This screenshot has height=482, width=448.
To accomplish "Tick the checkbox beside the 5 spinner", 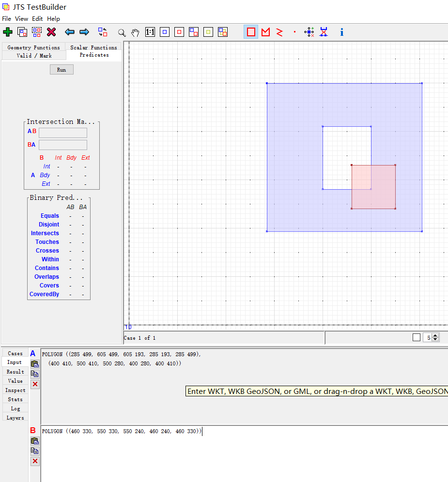I will [x=417, y=337].
